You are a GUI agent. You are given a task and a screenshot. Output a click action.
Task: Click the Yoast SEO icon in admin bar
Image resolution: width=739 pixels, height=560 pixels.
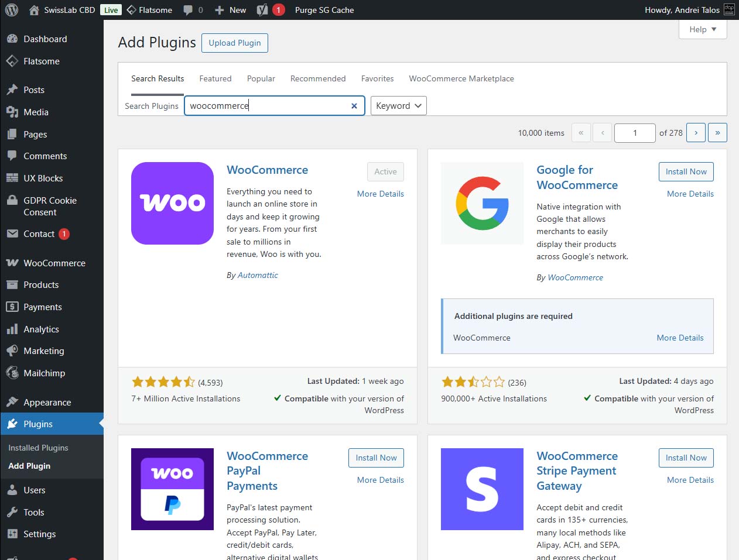pos(262,10)
